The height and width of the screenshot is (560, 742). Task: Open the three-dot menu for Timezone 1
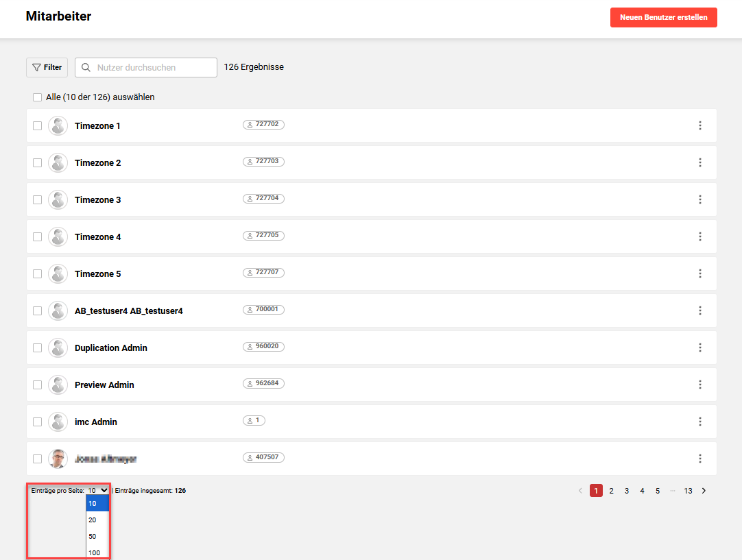click(700, 125)
